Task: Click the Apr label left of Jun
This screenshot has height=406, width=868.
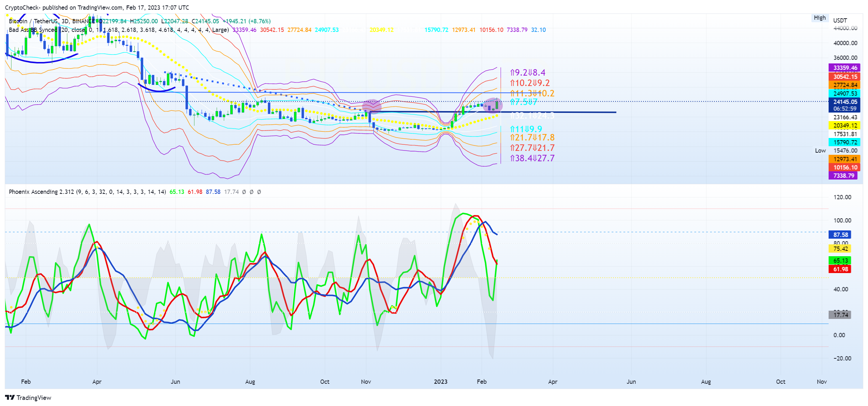Action: tap(97, 382)
